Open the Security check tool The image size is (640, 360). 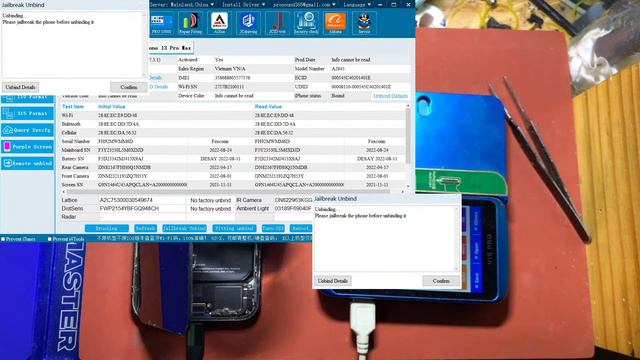pos(306,23)
